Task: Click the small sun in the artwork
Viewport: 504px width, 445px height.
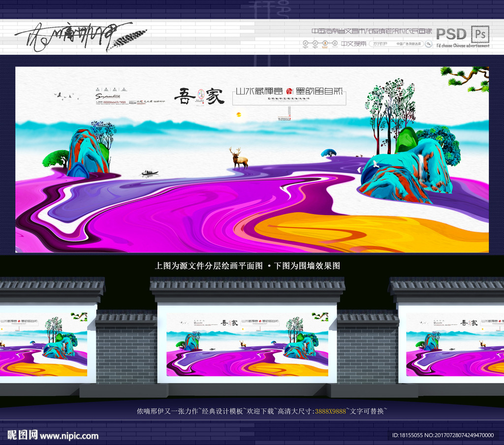Action: (x=239, y=115)
